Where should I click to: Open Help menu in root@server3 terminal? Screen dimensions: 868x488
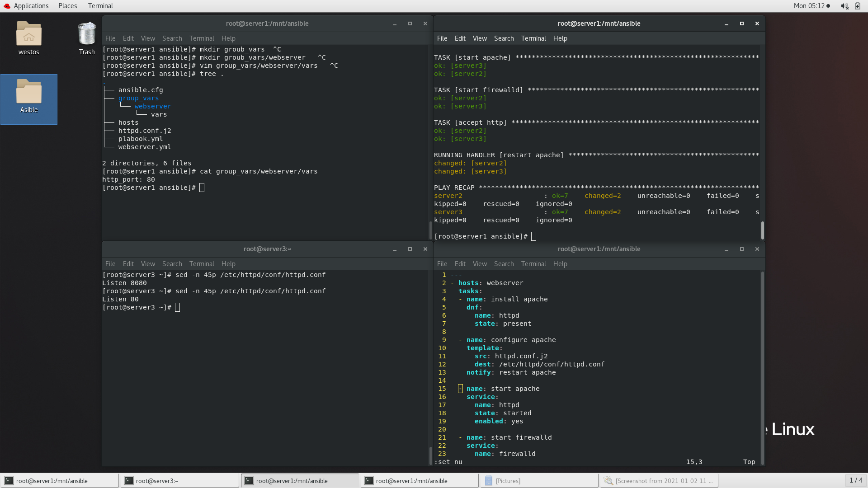[228, 264]
